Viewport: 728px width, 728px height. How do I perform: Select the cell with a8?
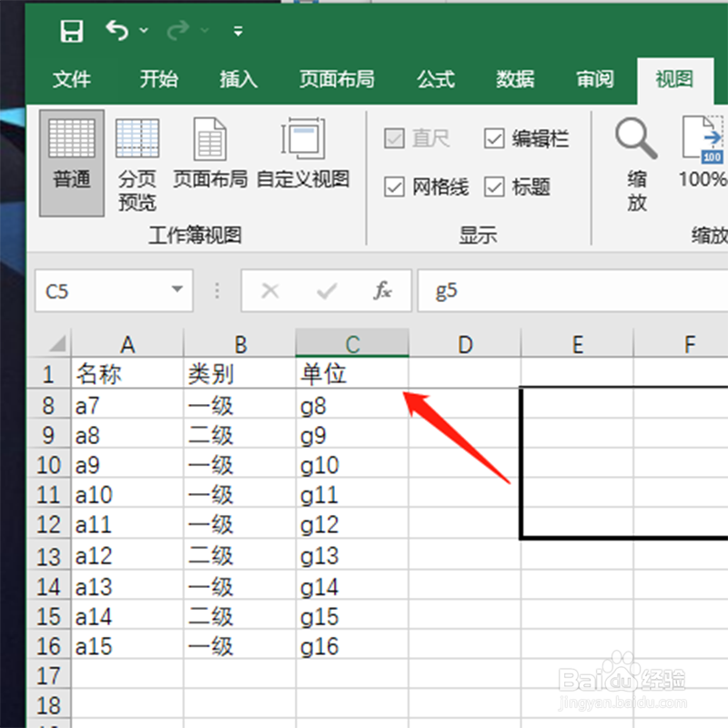click(127, 435)
